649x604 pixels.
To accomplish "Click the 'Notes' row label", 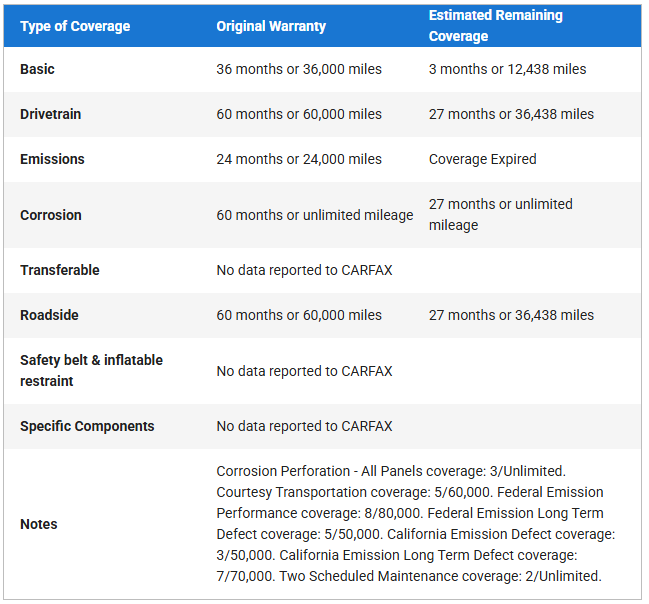I will pos(39,524).
